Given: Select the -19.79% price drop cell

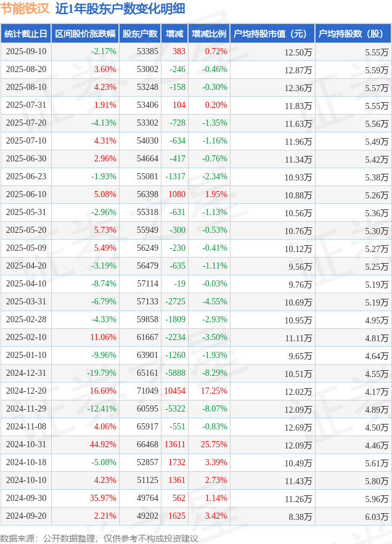Looking at the screenshot, I should coord(101,373).
